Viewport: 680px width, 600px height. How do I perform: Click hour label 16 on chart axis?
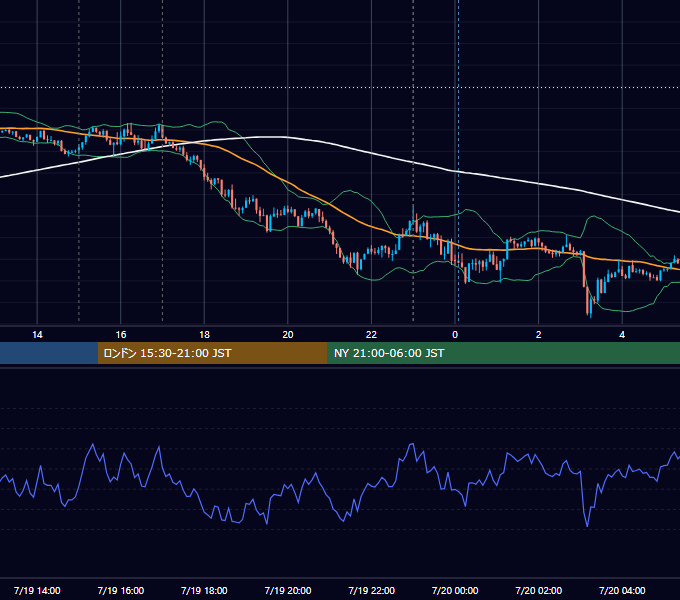(x=121, y=335)
